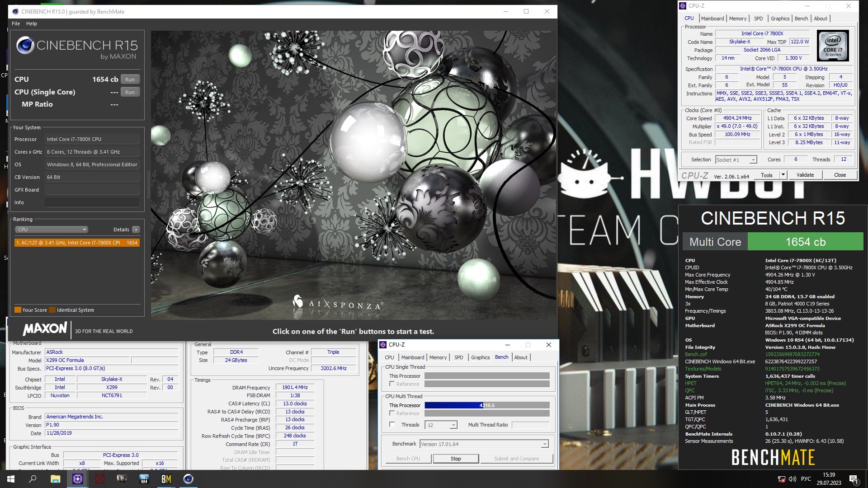Click the Multi Thread Ratio field

(x=530, y=425)
